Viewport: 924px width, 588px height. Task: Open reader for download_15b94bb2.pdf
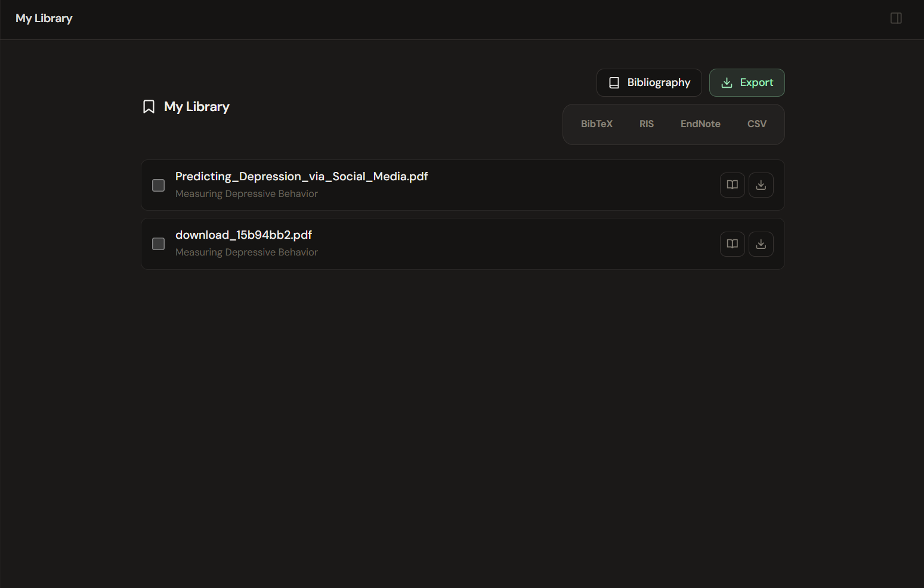[733, 244]
